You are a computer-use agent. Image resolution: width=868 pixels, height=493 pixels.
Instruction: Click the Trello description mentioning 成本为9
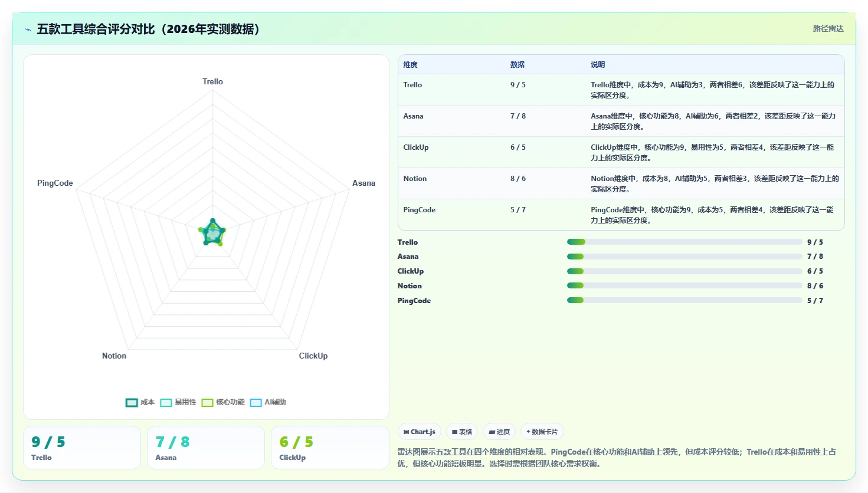tap(713, 90)
